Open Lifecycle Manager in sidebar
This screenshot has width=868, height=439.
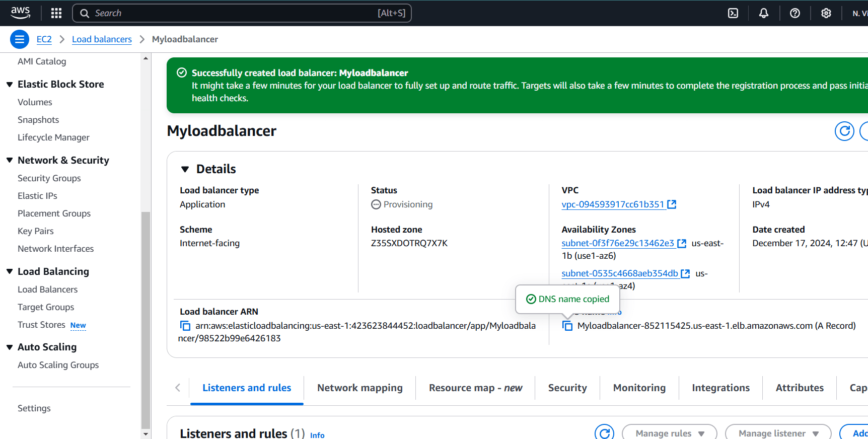[x=53, y=137]
